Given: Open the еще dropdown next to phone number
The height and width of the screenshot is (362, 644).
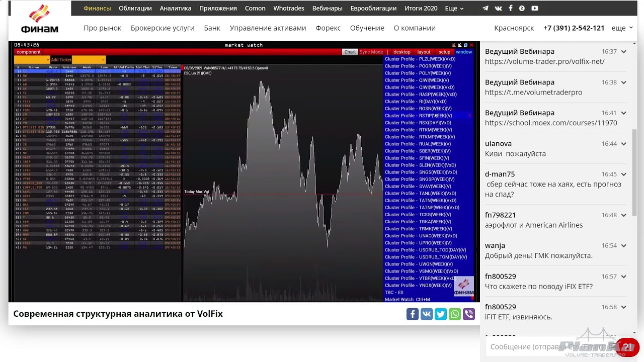Looking at the screenshot, I should coord(622,28).
